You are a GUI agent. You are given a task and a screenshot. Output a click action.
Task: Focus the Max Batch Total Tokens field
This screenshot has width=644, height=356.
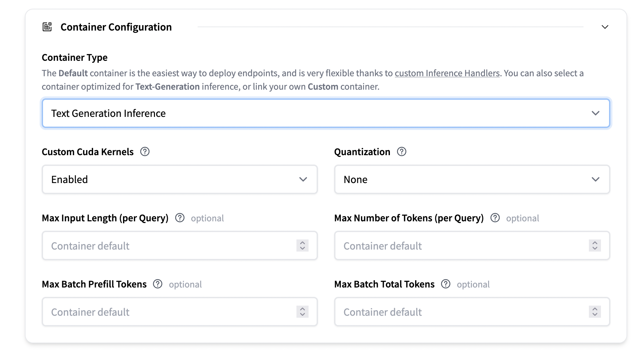(460, 312)
